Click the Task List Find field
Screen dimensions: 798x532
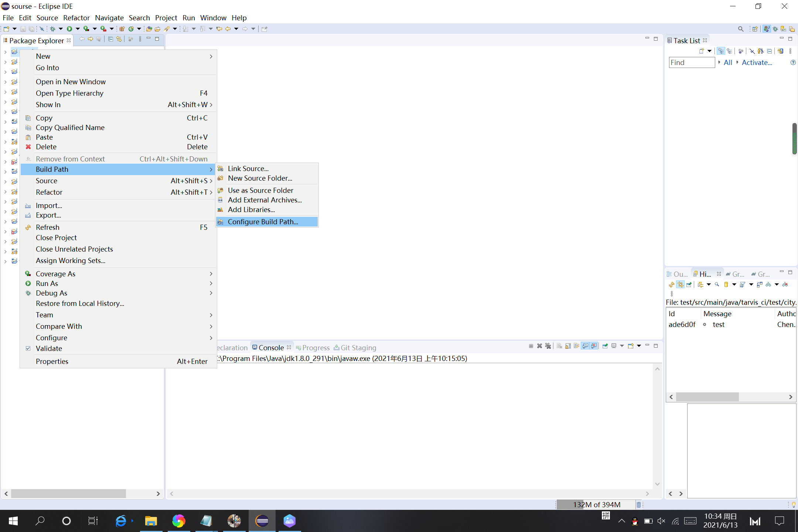click(692, 62)
